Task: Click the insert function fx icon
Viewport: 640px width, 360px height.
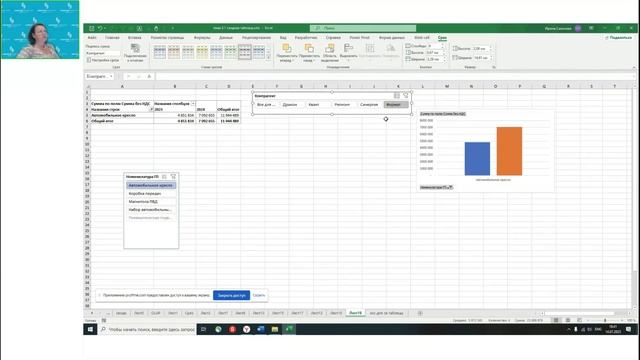Action: (x=149, y=76)
